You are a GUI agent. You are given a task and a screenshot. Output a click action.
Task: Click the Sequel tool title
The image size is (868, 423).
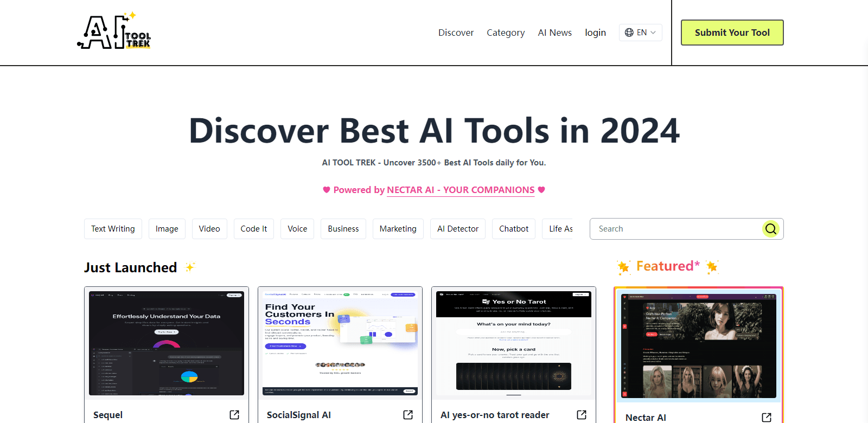[108, 415]
